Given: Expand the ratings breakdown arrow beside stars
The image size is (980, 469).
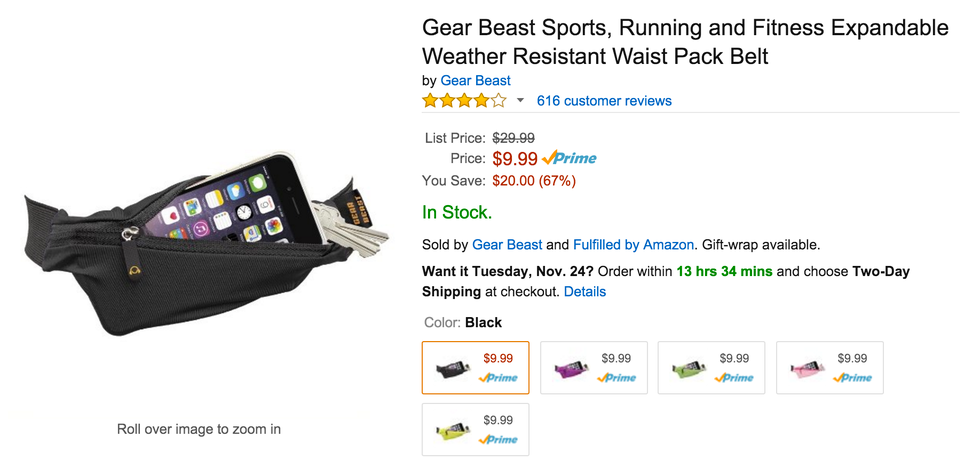Looking at the screenshot, I should pos(520,101).
